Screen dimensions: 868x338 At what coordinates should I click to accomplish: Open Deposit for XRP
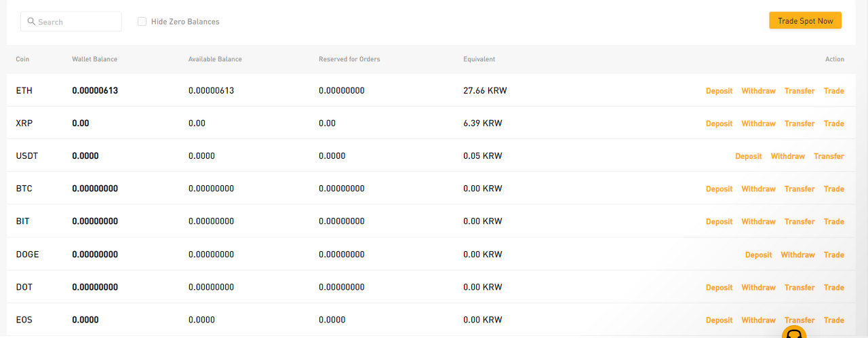(719, 124)
